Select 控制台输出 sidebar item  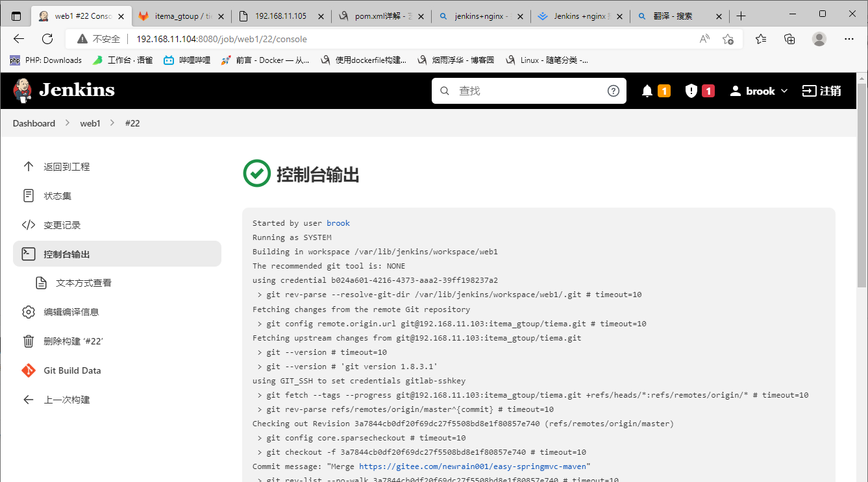[x=117, y=254]
